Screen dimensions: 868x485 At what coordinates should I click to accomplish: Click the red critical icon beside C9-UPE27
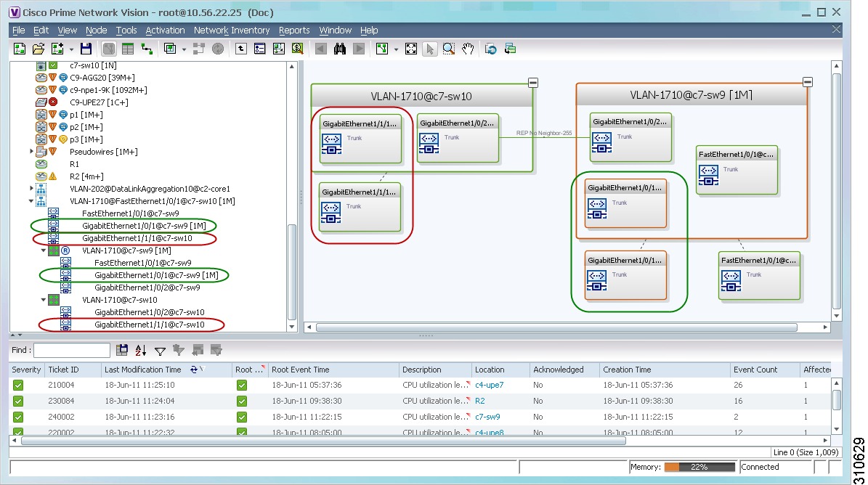pos(53,102)
